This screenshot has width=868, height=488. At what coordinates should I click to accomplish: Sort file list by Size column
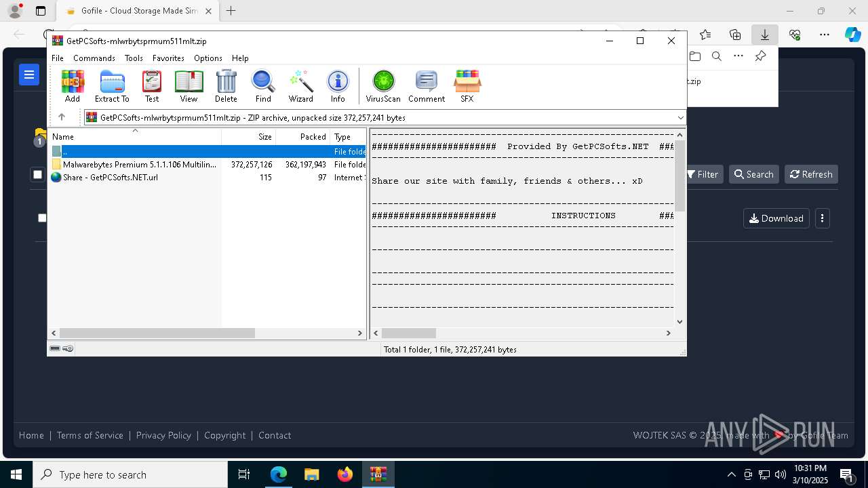248,136
